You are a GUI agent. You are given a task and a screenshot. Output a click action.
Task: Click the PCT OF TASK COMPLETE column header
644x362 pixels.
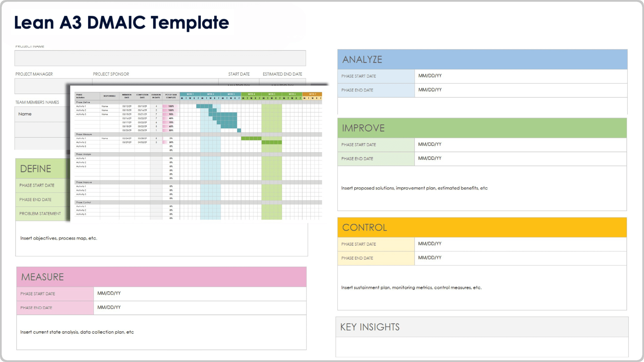[171, 96]
